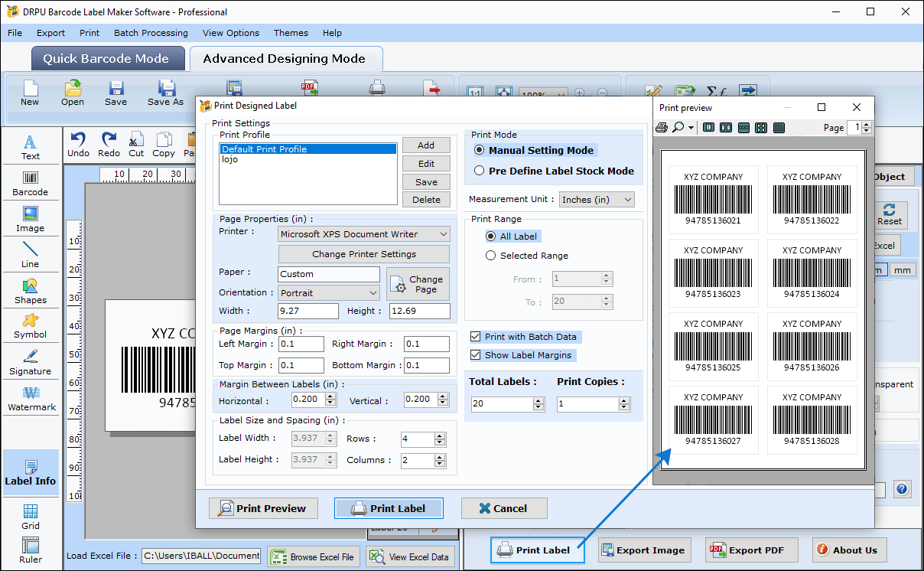This screenshot has height=571, width=924.
Task: Click the Open folder icon
Action: point(73,88)
